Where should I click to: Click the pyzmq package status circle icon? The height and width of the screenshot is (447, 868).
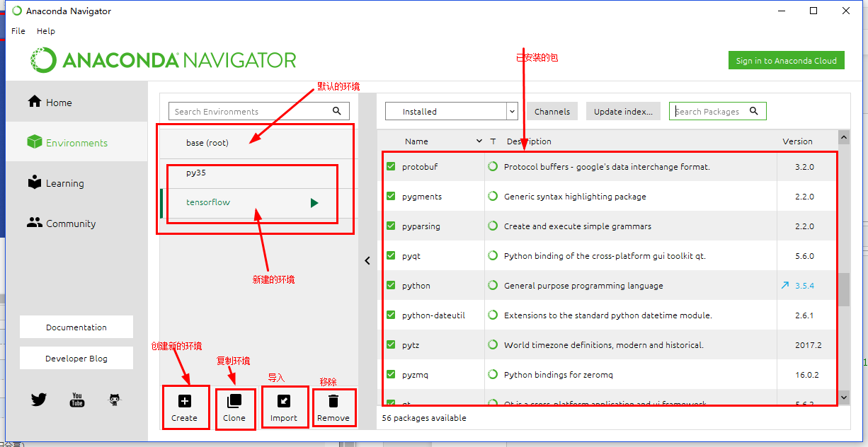coord(493,375)
